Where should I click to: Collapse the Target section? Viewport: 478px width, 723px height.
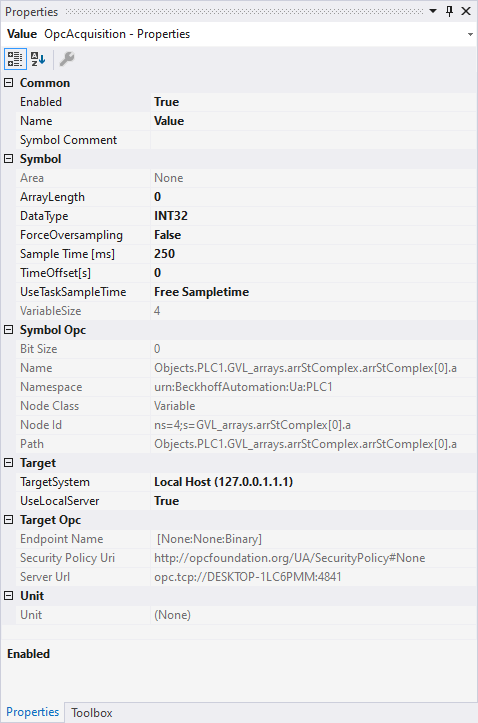(8, 462)
